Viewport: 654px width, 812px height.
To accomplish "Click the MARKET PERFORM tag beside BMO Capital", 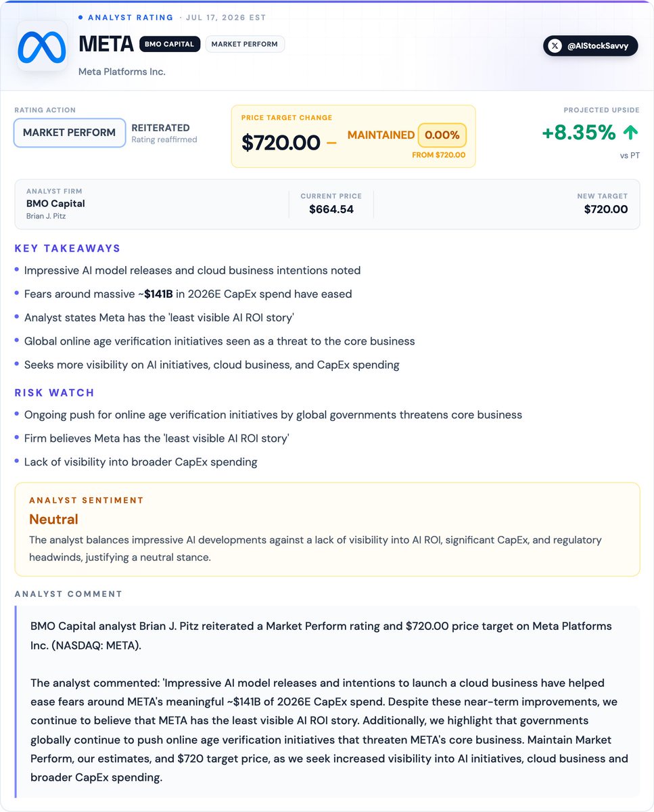I will click(x=245, y=44).
